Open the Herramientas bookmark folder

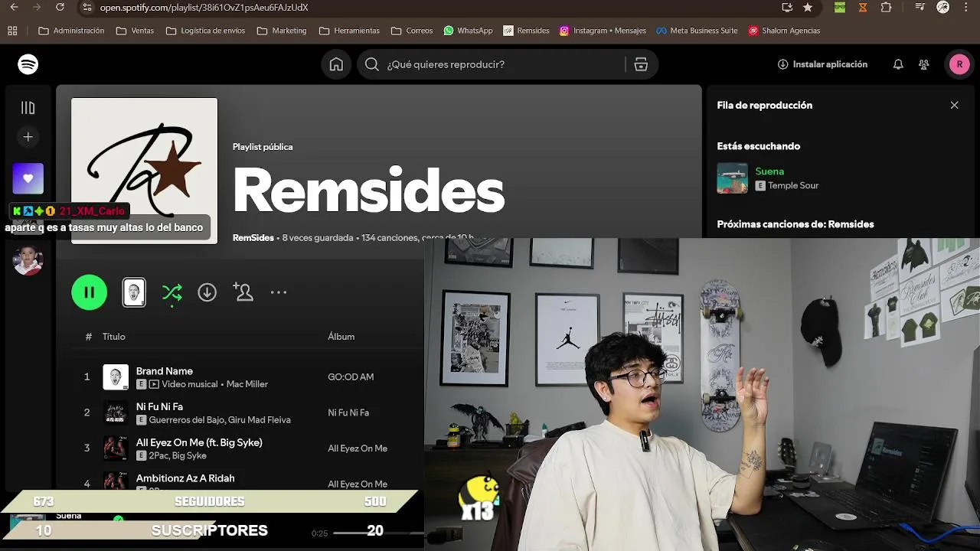pyautogui.click(x=349, y=31)
